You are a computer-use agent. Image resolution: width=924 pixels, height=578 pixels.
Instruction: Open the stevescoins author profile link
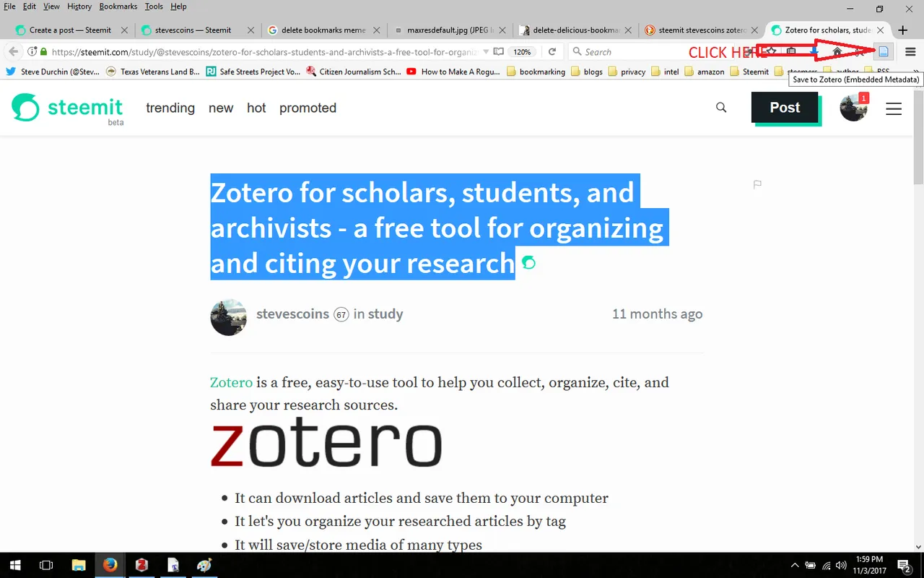click(x=292, y=314)
